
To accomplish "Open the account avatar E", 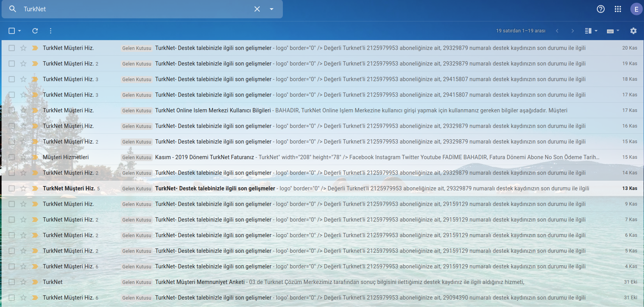I will [x=636, y=9].
